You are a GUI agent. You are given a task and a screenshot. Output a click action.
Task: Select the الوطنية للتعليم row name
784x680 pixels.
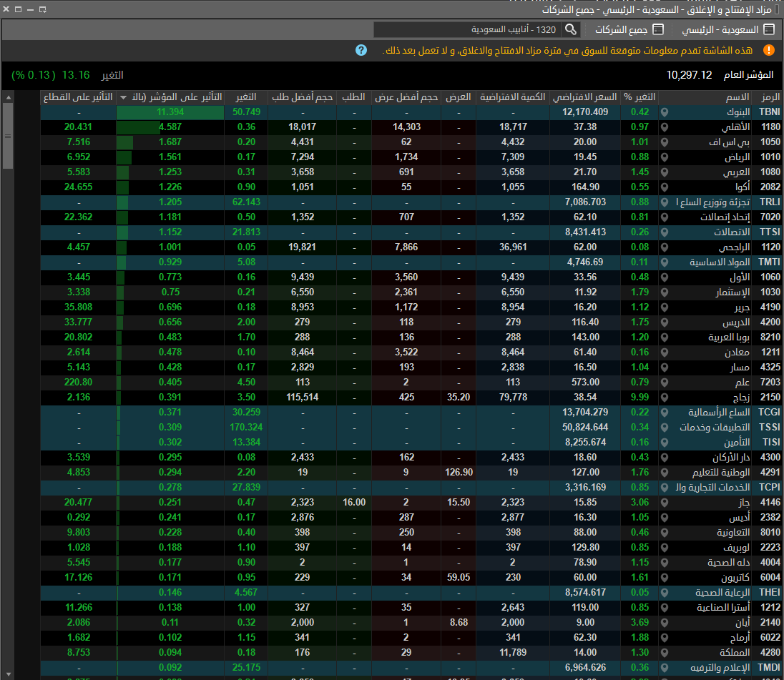coord(721,473)
